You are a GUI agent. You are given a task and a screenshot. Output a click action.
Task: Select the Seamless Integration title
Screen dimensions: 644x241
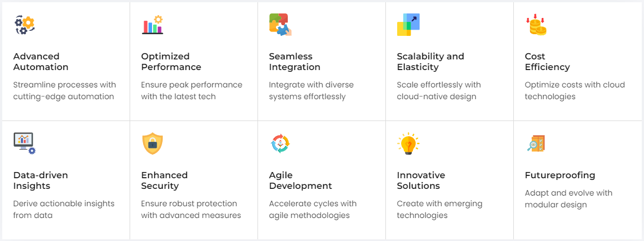(295, 62)
